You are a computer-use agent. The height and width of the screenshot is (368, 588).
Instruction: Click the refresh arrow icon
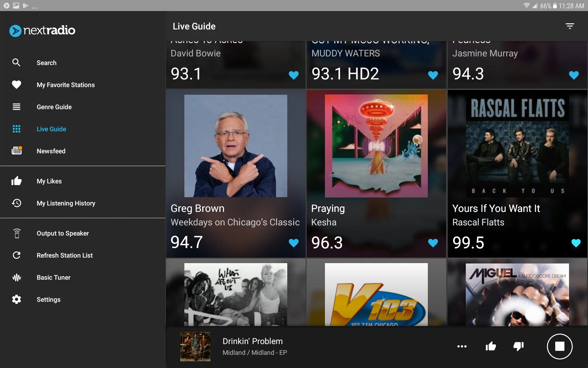[x=17, y=255]
